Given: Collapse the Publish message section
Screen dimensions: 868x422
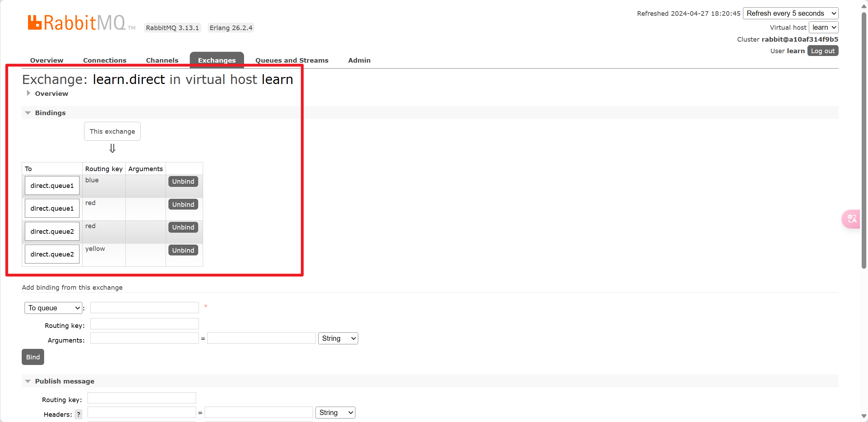Looking at the screenshot, I should pos(28,381).
